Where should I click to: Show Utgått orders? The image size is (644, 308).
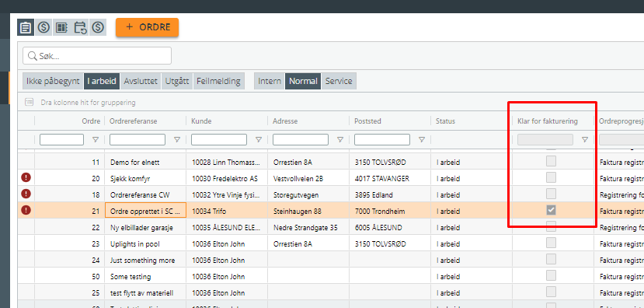coord(177,81)
